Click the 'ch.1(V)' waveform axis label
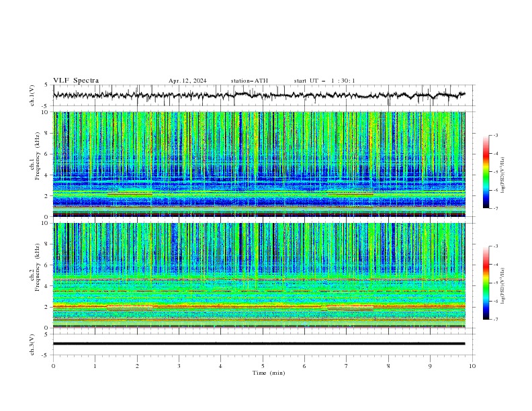Viewport: 532px width, 411px height. [32, 95]
